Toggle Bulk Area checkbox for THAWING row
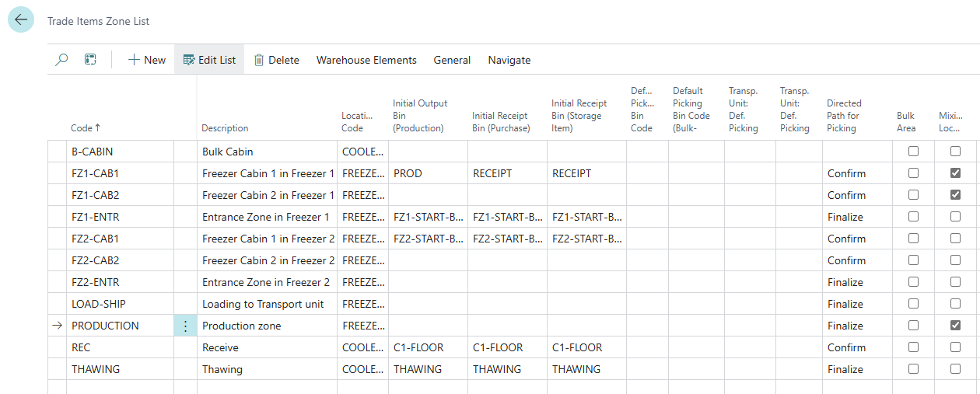Image resolution: width=980 pixels, height=394 pixels. [x=913, y=369]
